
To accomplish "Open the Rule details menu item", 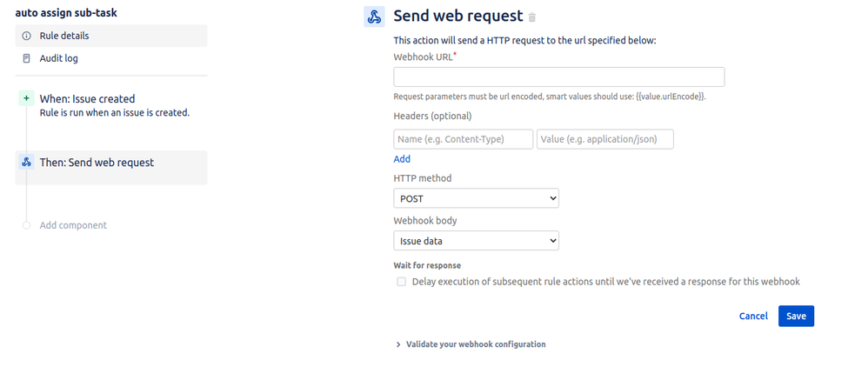I will coord(111,36).
